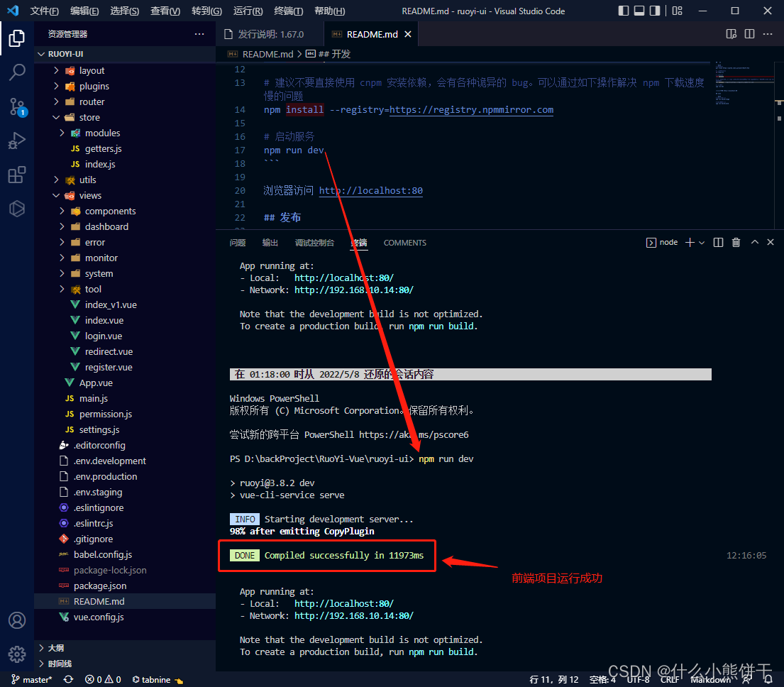Split the editor to the right
Image resolution: width=784 pixels, height=687 pixels.
(749, 34)
